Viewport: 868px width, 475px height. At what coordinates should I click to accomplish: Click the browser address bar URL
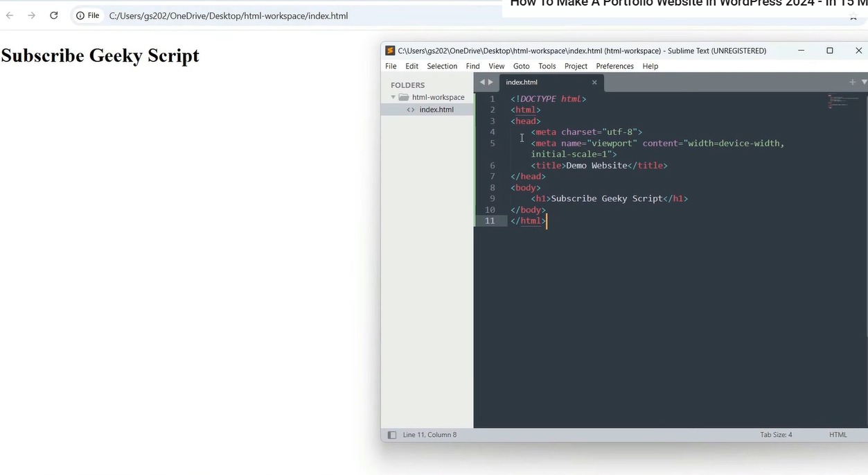[x=229, y=15]
